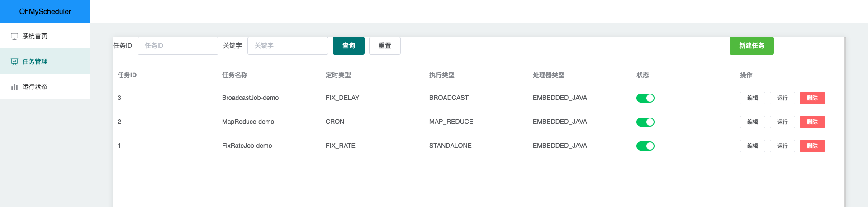868x207 pixels.
Task: Click the 查询 search button
Action: pos(349,46)
